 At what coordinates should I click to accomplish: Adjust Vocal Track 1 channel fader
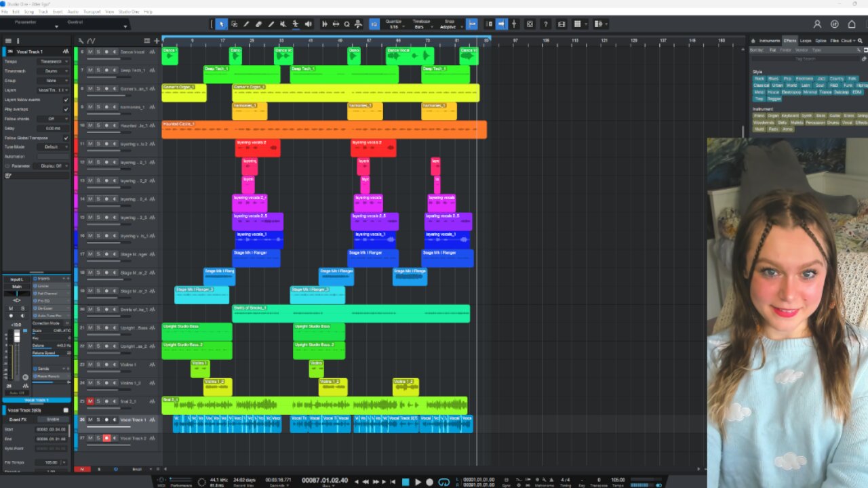coord(18,337)
